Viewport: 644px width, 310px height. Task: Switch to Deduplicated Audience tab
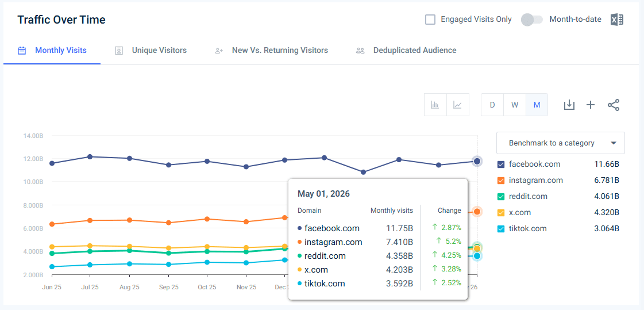coord(406,50)
